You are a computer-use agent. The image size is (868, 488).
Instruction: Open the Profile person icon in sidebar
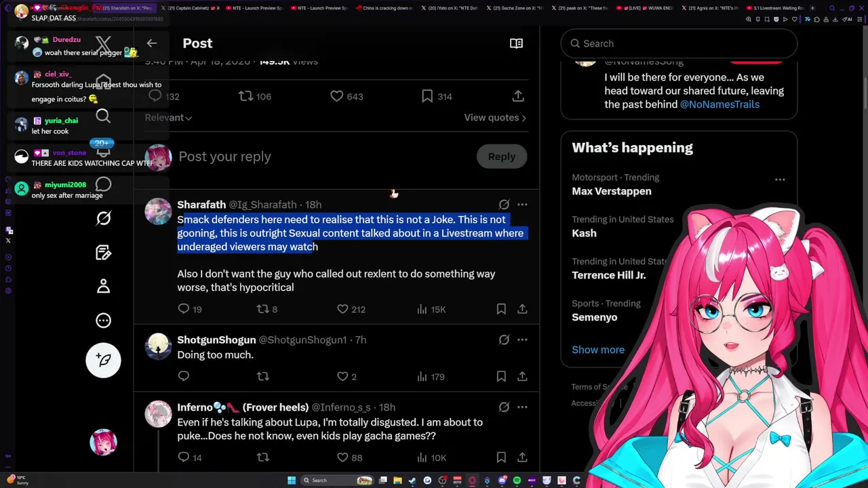pyautogui.click(x=103, y=287)
